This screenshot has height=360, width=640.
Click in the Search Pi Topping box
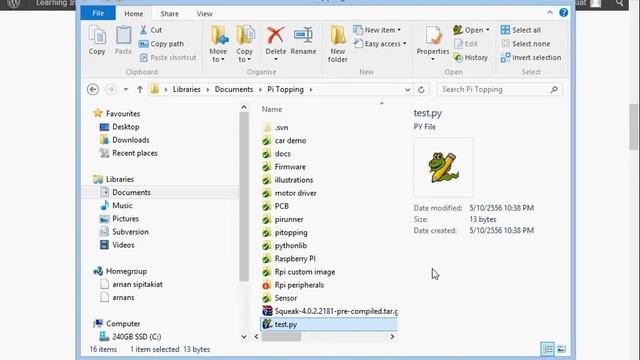(494, 89)
